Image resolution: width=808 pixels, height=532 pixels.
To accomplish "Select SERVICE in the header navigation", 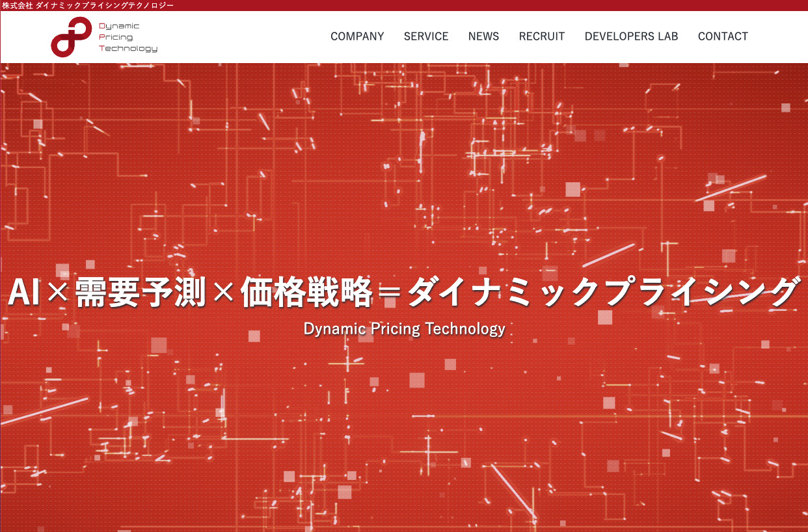I will click(x=426, y=36).
